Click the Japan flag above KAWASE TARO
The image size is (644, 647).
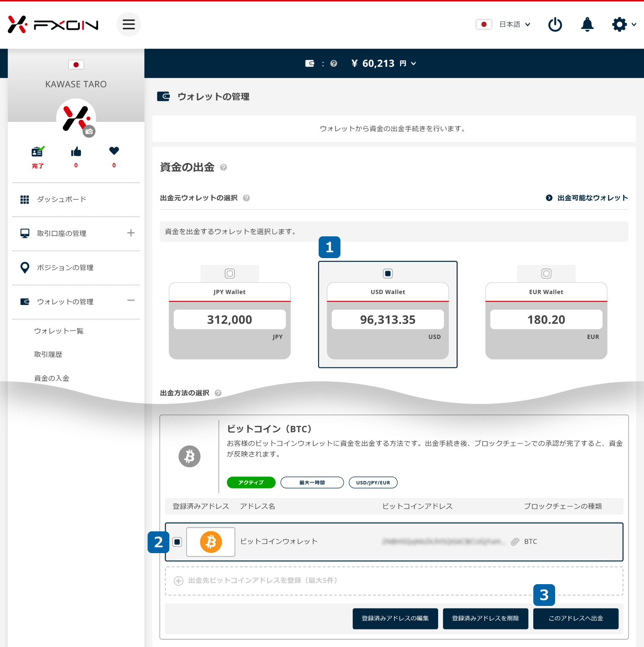click(76, 65)
